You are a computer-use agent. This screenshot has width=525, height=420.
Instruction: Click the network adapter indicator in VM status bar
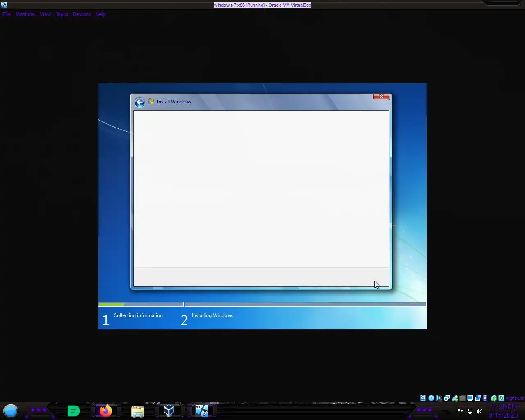point(447,398)
